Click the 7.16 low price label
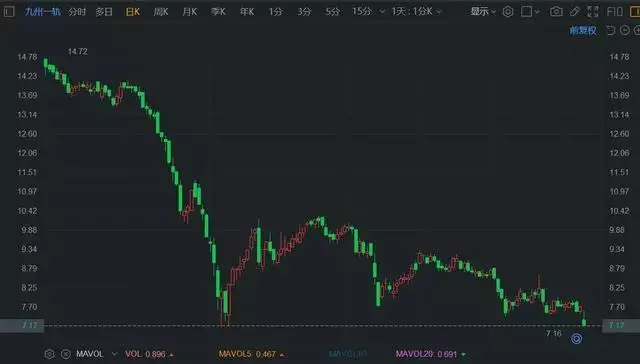Screen dimensions: 640x364 click(554, 333)
